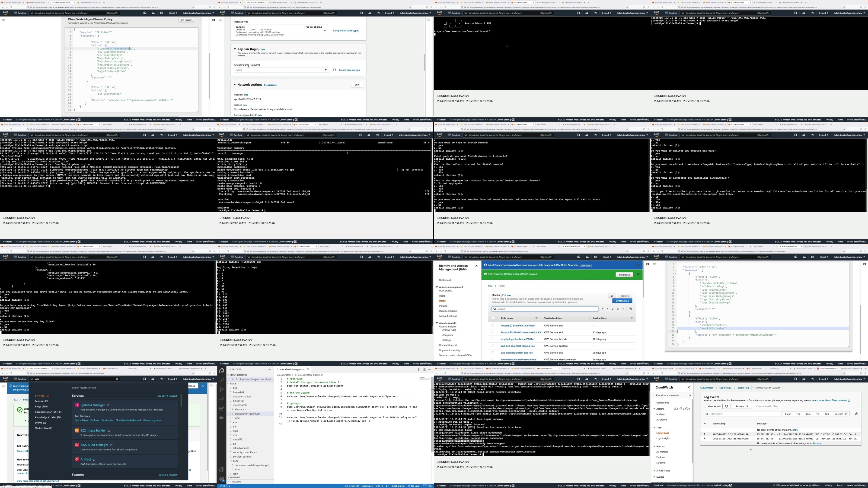This screenshot has height=488, width=868.
Task: Enable the View as text checkbox
Action: click(705, 406)
